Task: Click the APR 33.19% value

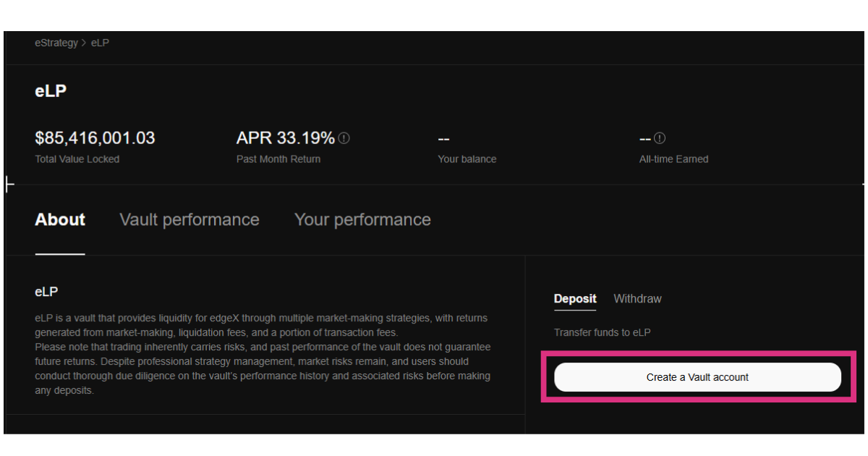Action: [x=285, y=138]
